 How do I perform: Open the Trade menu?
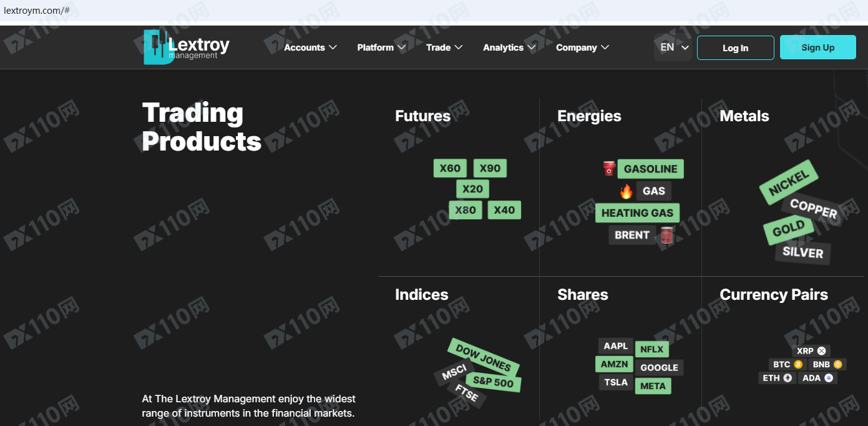[444, 47]
